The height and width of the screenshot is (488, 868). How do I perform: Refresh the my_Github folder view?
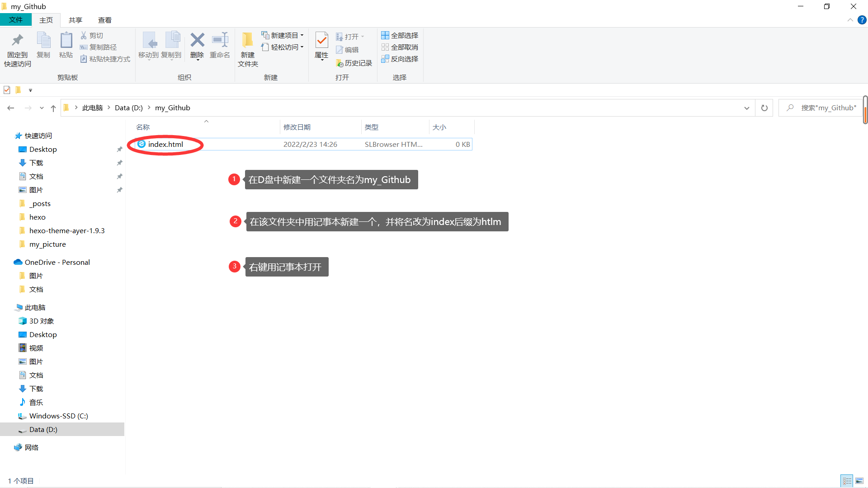764,108
